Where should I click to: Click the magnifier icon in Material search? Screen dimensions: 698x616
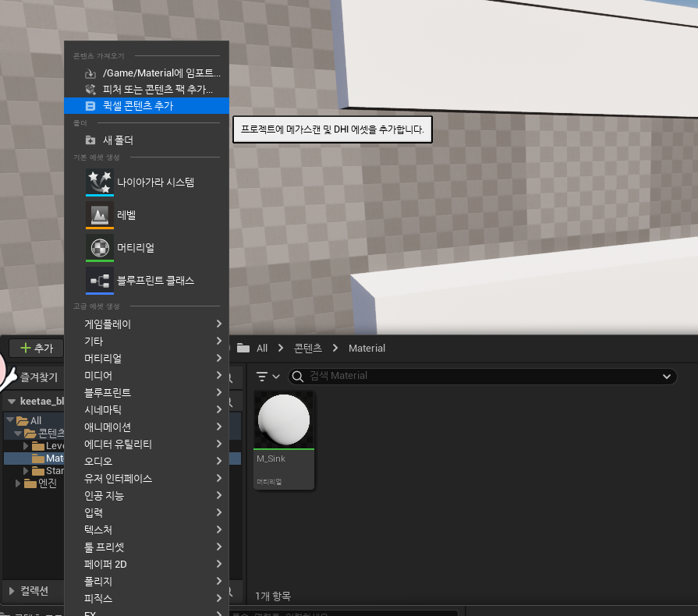click(x=298, y=377)
